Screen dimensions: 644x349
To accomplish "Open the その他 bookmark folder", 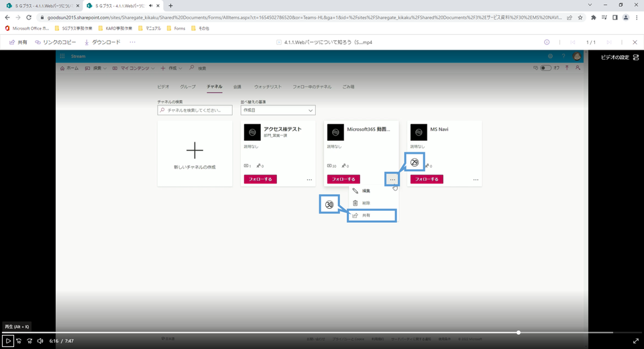I will coord(201,28).
